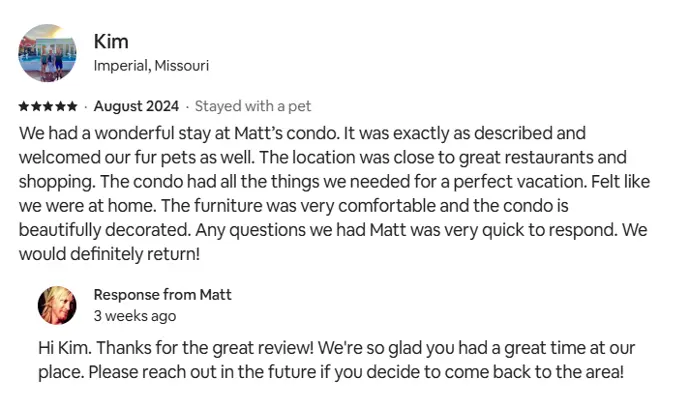The width and height of the screenshot is (690, 408).
Task: Click the last star in the rating
Action: point(71,106)
